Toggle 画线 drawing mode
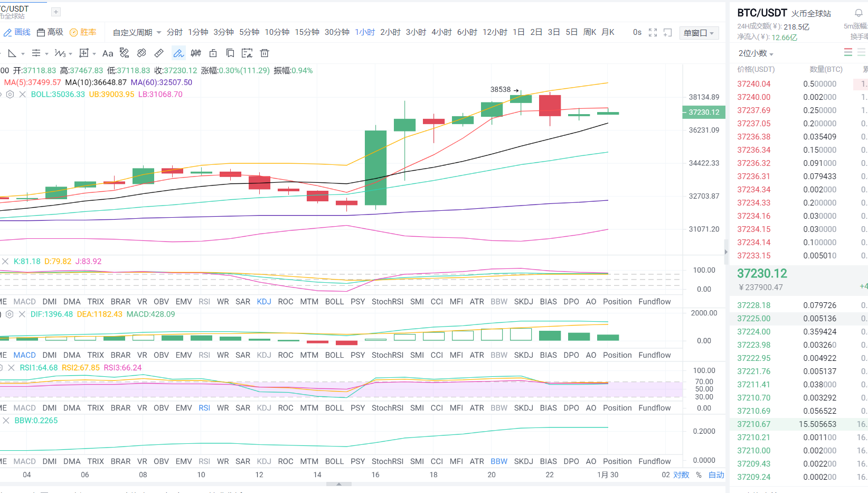 click(x=17, y=32)
